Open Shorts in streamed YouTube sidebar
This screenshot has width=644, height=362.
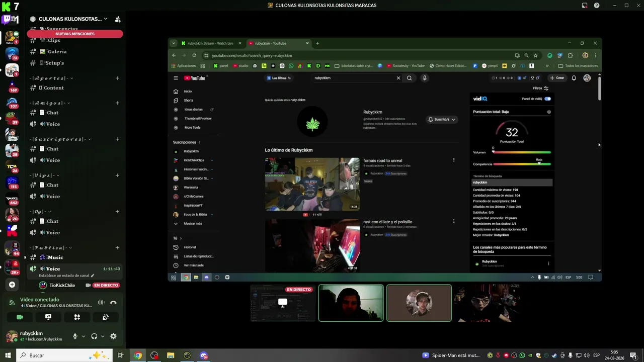(x=188, y=100)
